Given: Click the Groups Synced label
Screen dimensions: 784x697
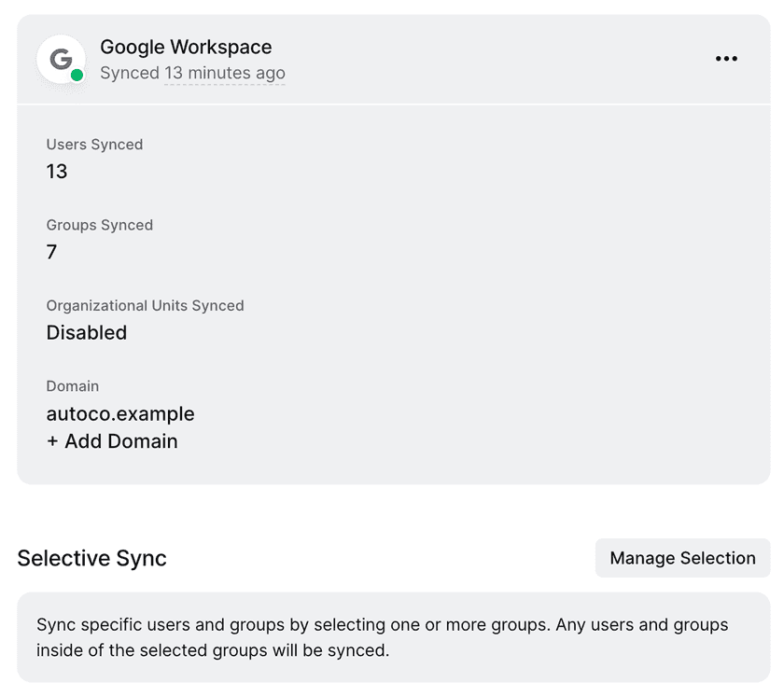Looking at the screenshot, I should 99,225.
